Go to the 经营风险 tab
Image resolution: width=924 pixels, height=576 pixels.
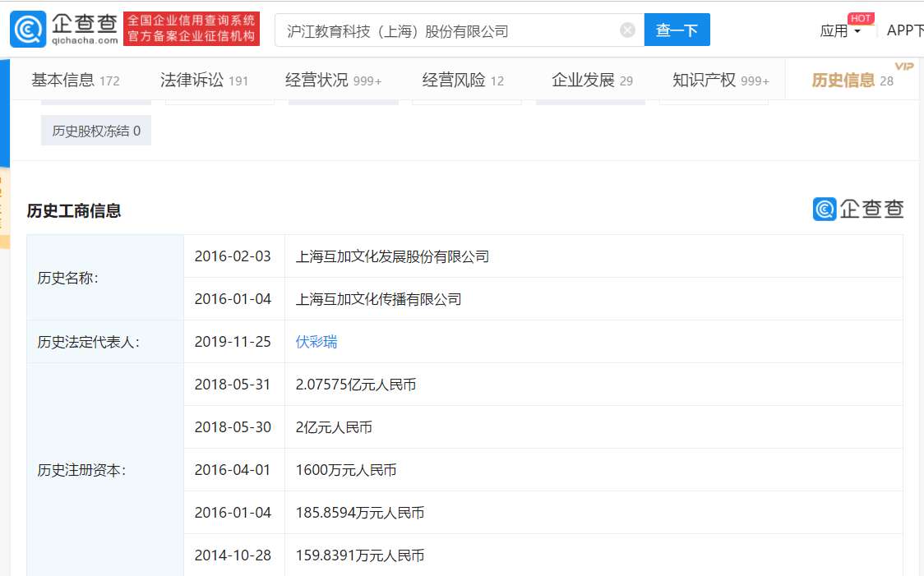pos(463,80)
